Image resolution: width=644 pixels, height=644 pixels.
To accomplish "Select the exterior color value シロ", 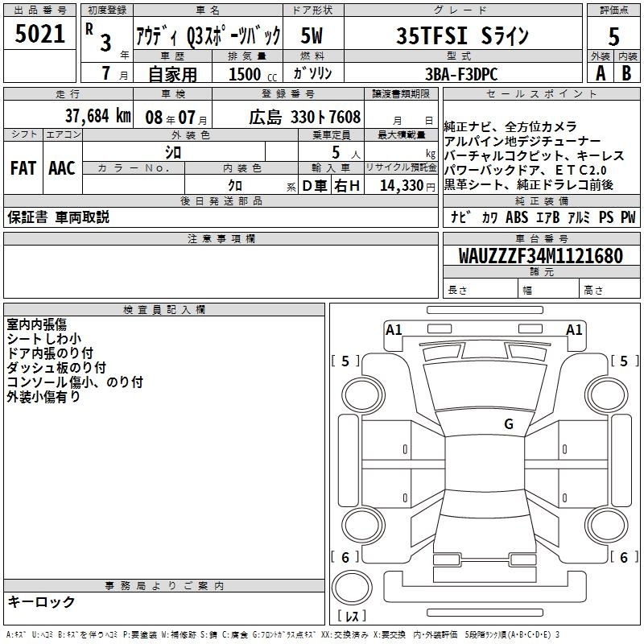I will click(173, 153).
